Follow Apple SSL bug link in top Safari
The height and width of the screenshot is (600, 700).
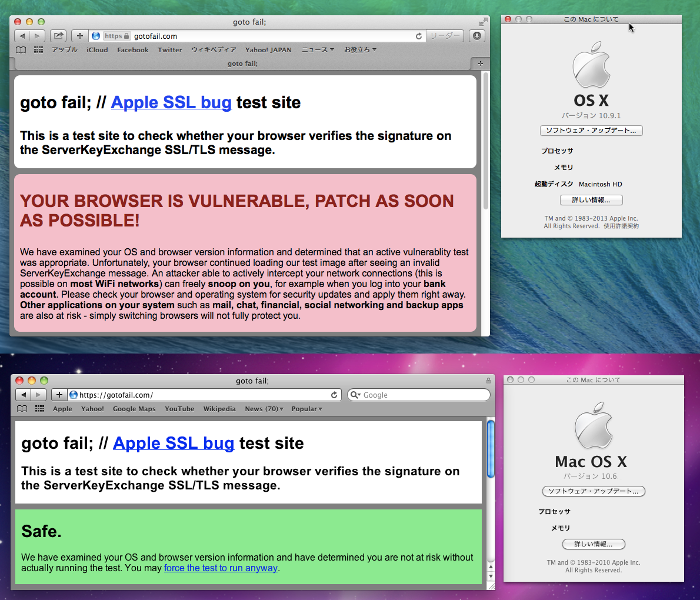pos(171,102)
